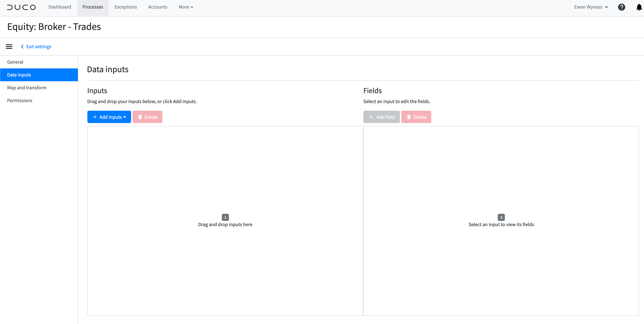Screen dimensions: 644x324
Task: Open the hamburger menu in settings
Action: click(9, 47)
